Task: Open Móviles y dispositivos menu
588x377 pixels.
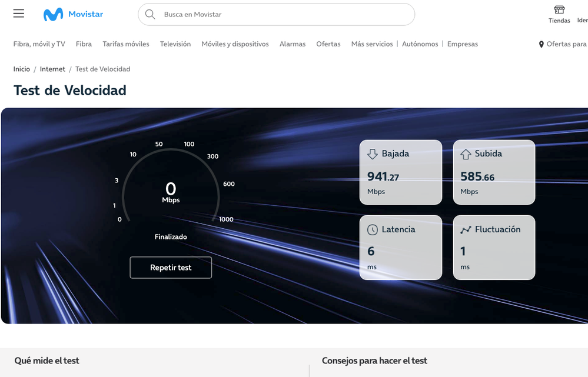Action: (x=235, y=44)
